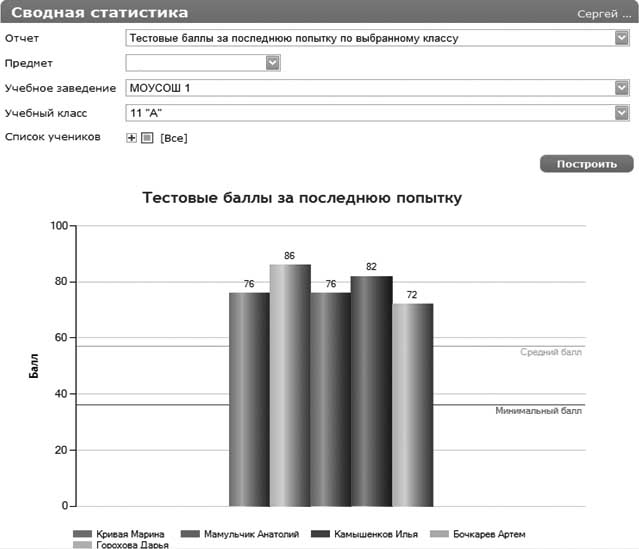Click legend name Бочкарев Артем
The height and width of the screenshot is (549, 639).
click(489, 534)
